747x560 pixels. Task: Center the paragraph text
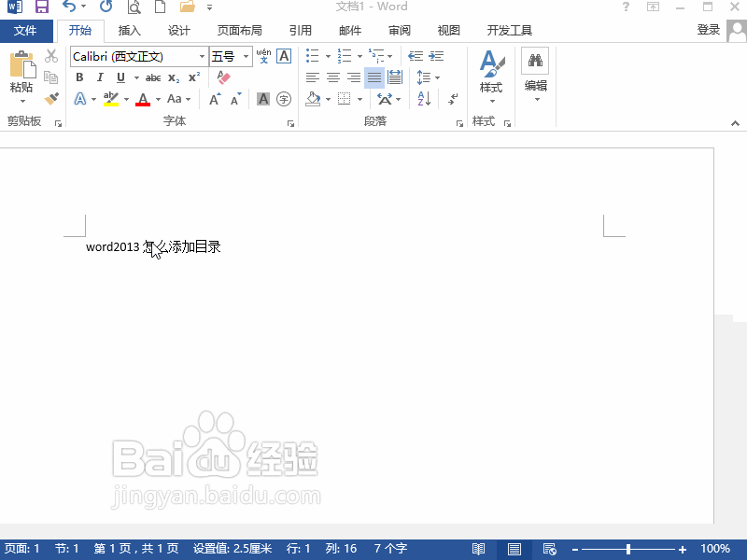pos(333,77)
